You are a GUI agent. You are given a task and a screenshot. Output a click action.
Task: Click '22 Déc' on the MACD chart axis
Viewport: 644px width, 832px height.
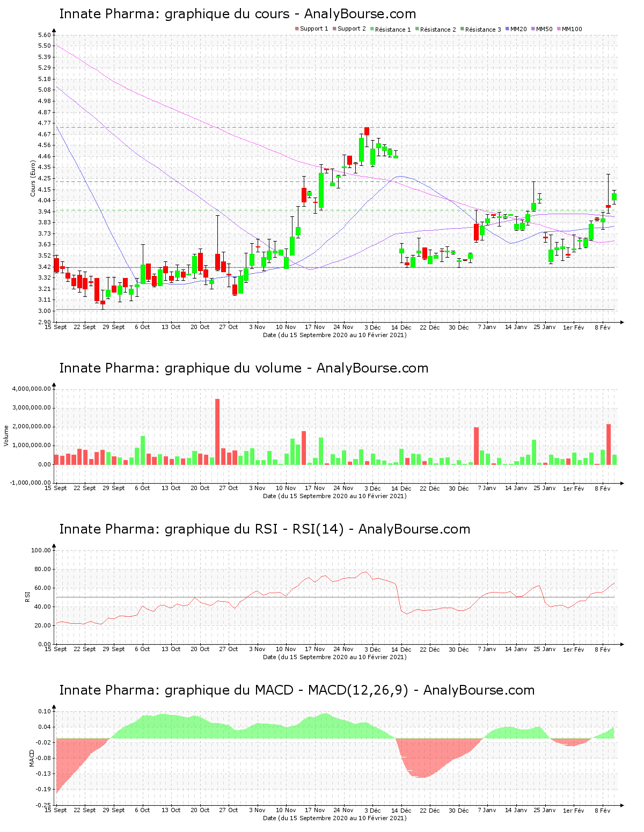tap(430, 810)
